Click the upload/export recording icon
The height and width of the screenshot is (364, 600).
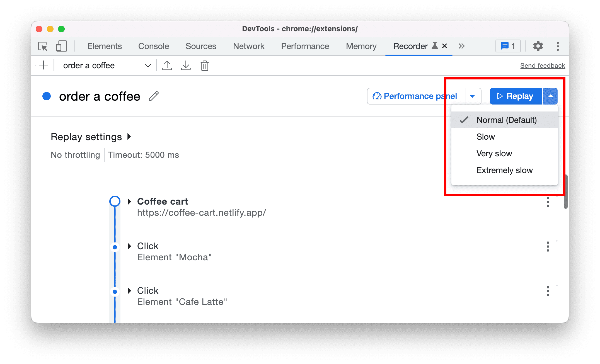click(167, 65)
